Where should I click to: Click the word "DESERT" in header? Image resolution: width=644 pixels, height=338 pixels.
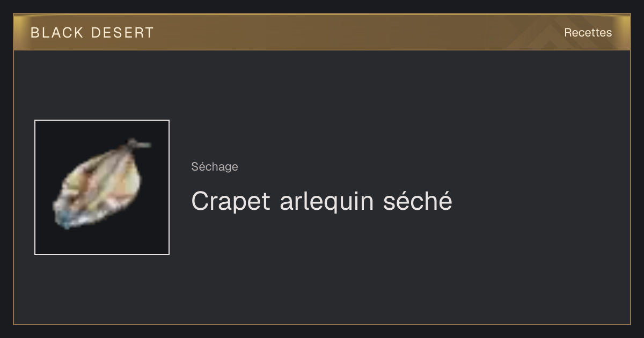[x=123, y=33]
